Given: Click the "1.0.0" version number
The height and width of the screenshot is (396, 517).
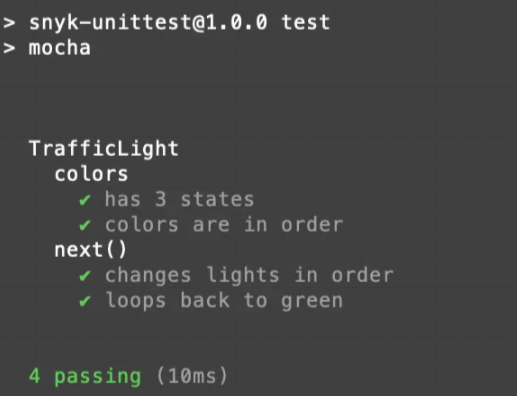Looking at the screenshot, I should pyautogui.click(x=237, y=23).
